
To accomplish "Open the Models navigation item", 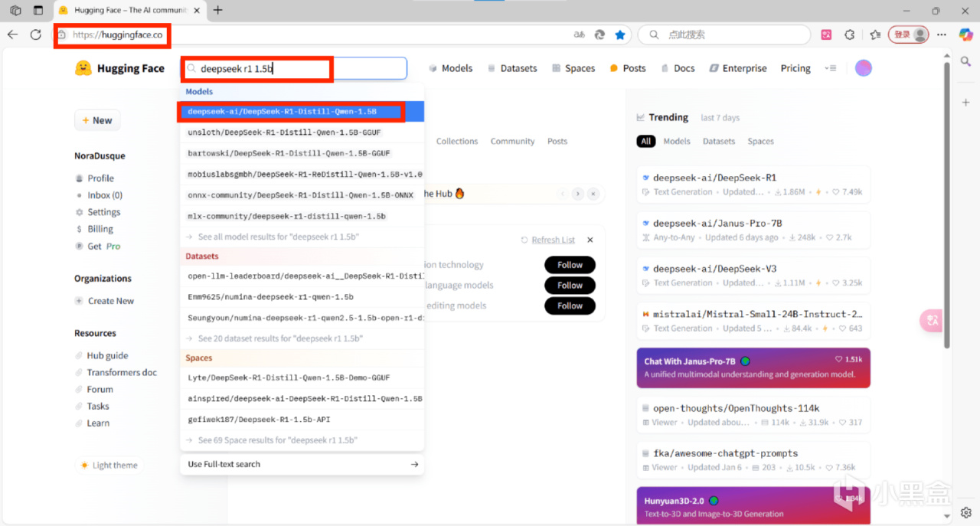I will point(450,68).
